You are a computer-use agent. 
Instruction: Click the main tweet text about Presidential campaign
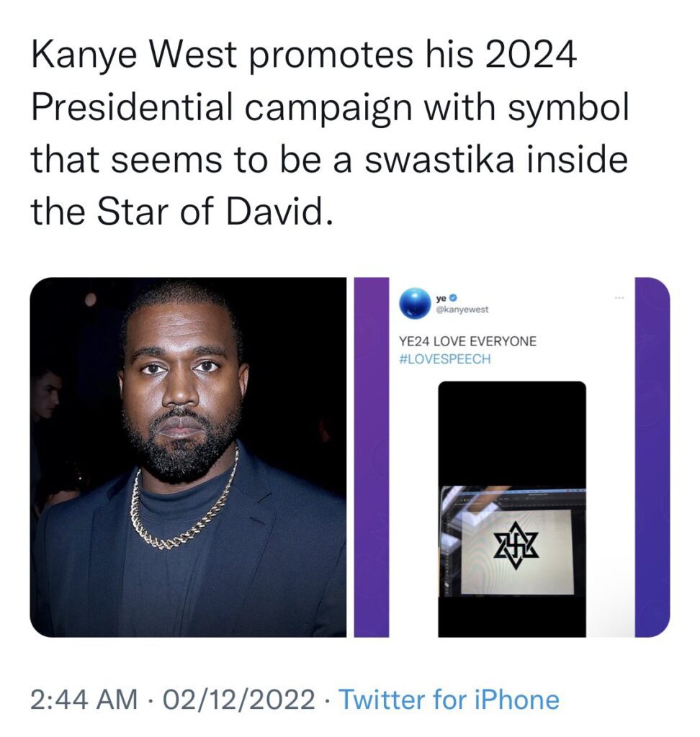click(329, 133)
